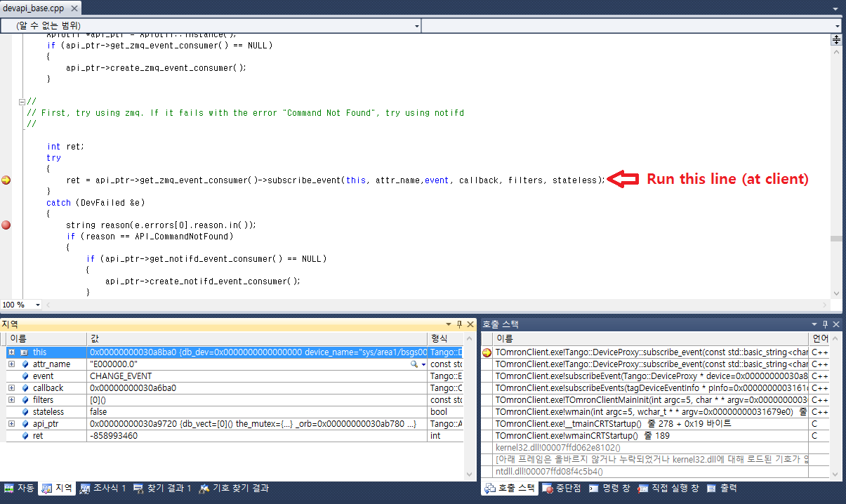This screenshot has width=846, height=504.
Task: Close the 호출 스택 call stack panel
Action: pos(835,324)
